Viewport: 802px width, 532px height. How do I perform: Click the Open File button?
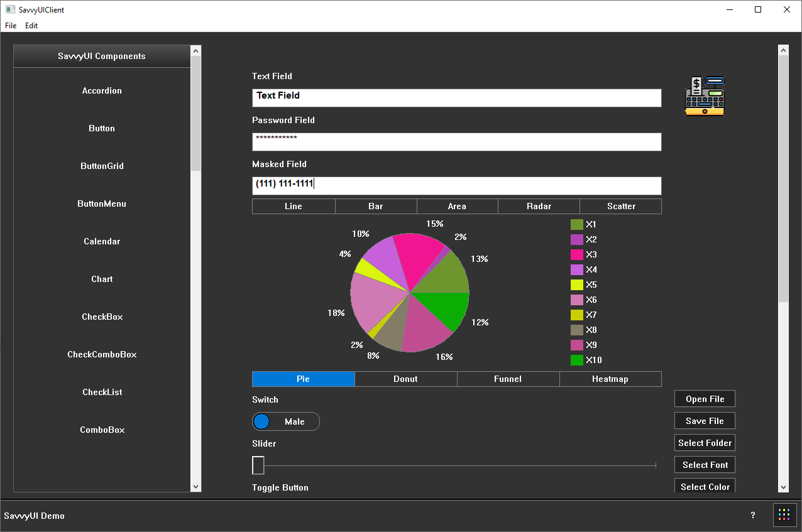[705, 399]
